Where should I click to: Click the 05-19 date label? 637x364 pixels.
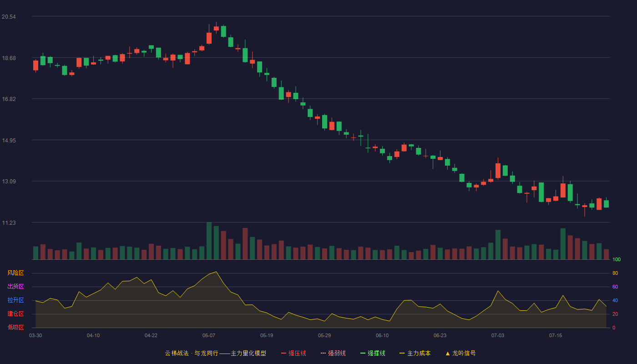point(267,335)
